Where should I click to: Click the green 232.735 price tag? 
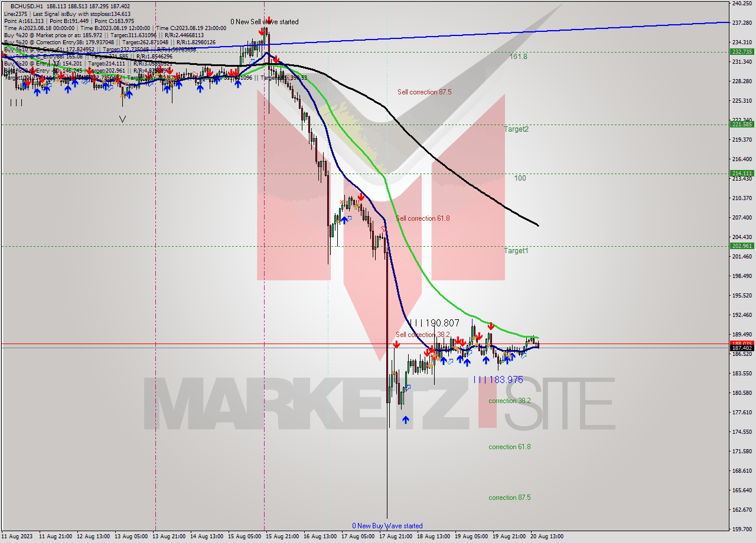coord(742,52)
